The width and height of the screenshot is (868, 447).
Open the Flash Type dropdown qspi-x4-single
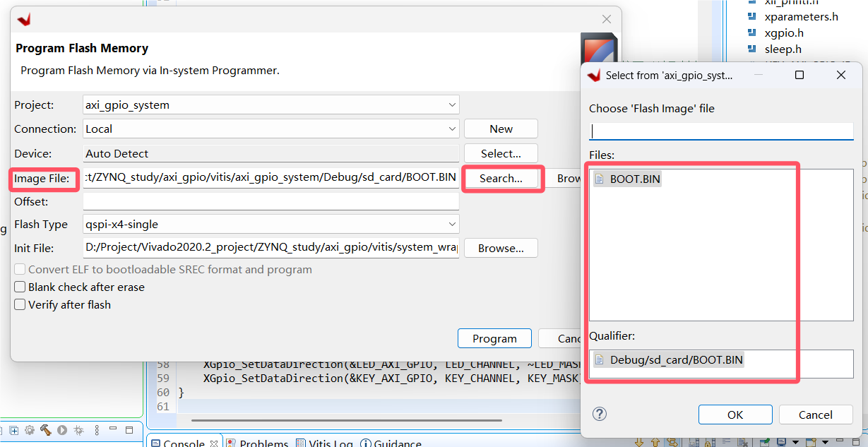point(271,225)
